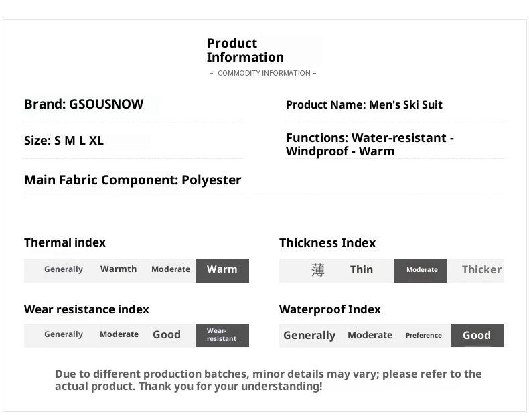
Task: Choose "Thicker" in the Thickness Index scale
Action: pyautogui.click(x=481, y=270)
